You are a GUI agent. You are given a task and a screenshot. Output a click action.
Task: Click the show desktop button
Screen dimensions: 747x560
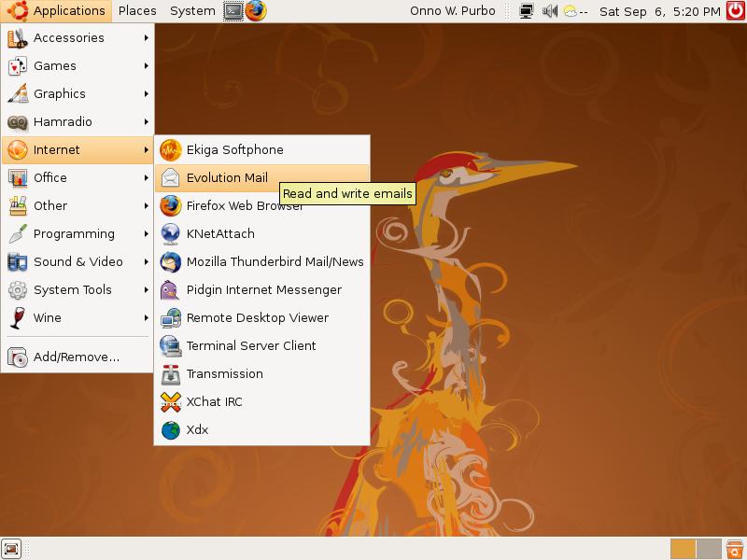tap(11, 549)
